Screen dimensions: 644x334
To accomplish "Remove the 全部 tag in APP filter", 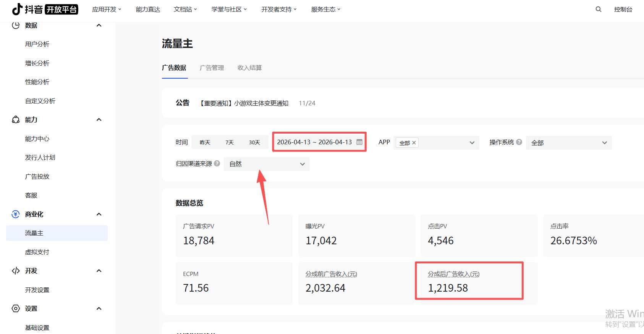I will [x=414, y=143].
